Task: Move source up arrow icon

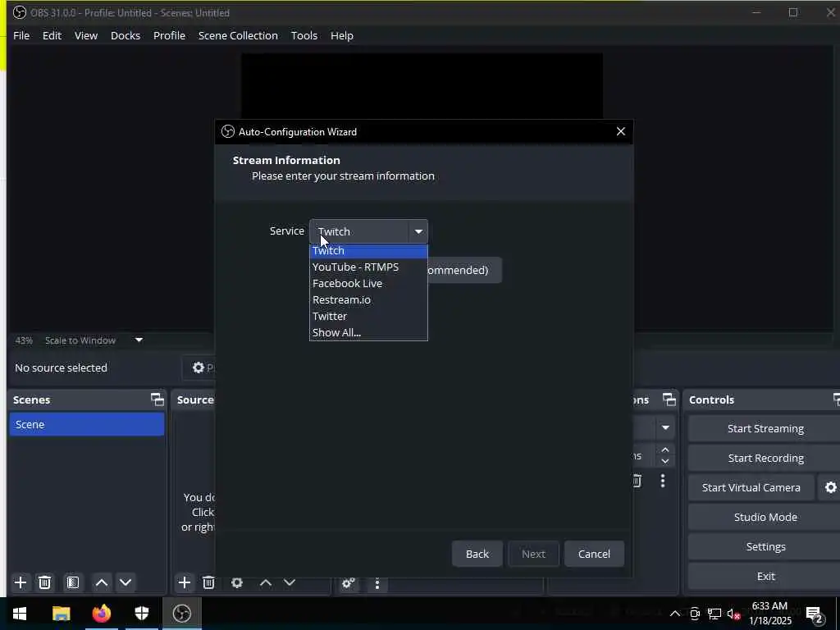Action: pos(266,582)
